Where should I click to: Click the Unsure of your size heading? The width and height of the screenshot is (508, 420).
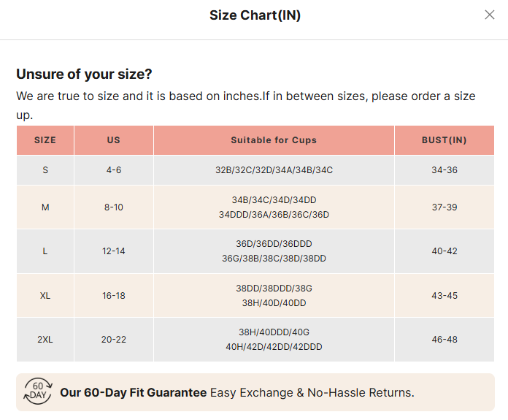pos(84,75)
